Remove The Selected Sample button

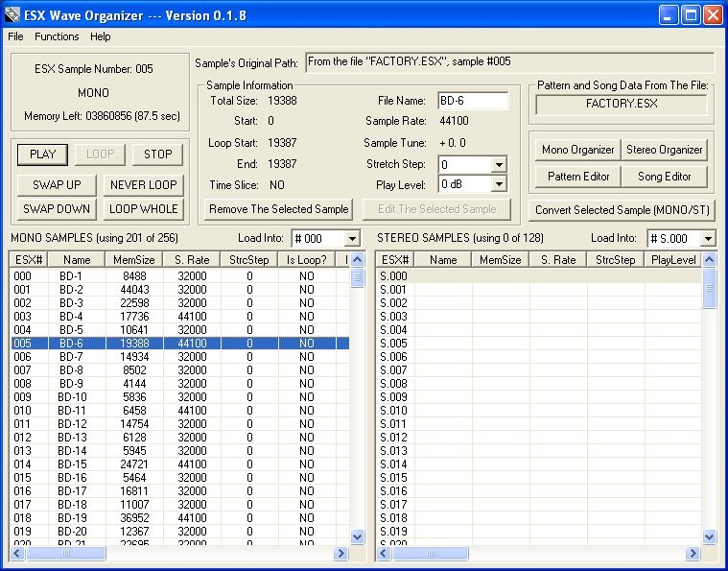(278, 209)
